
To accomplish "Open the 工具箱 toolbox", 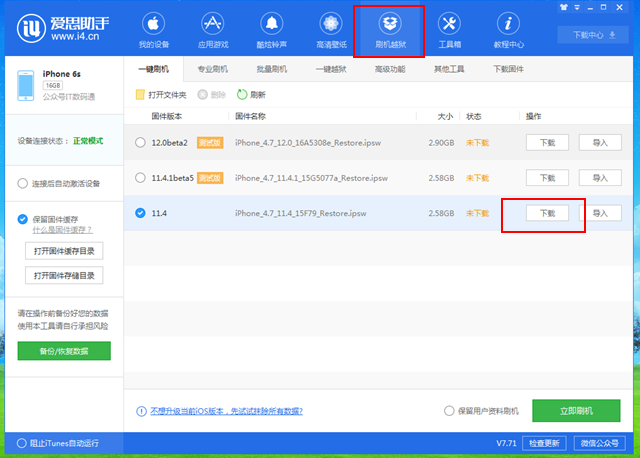I will click(x=449, y=29).
